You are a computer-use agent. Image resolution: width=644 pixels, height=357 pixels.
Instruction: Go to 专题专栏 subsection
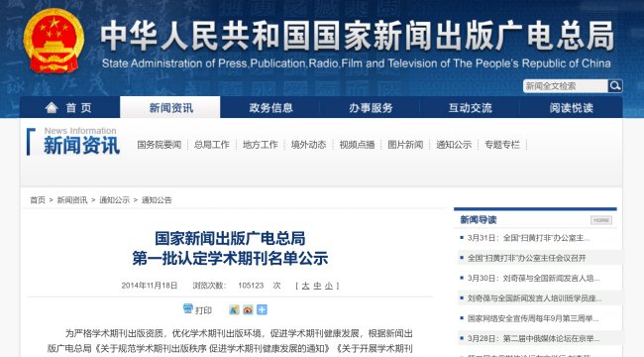[502, 145]
